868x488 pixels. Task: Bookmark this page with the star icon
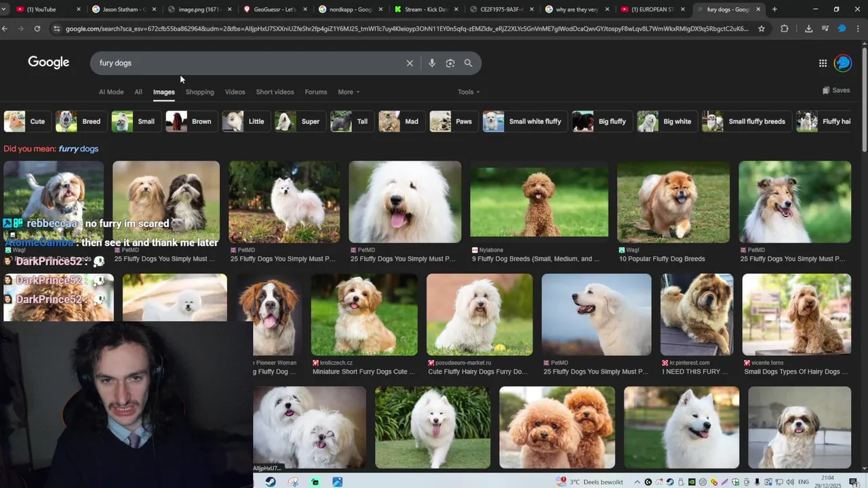tap(762, 28)
